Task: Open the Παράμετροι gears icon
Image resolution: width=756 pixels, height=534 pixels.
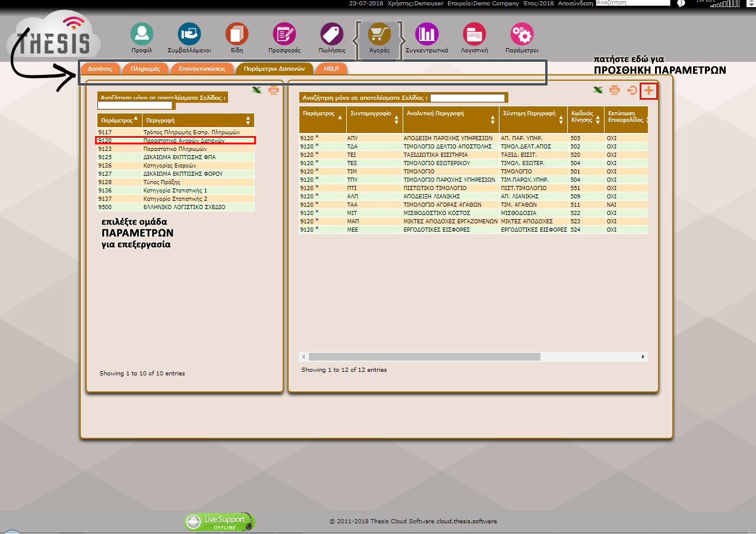Action: (521, 35)
